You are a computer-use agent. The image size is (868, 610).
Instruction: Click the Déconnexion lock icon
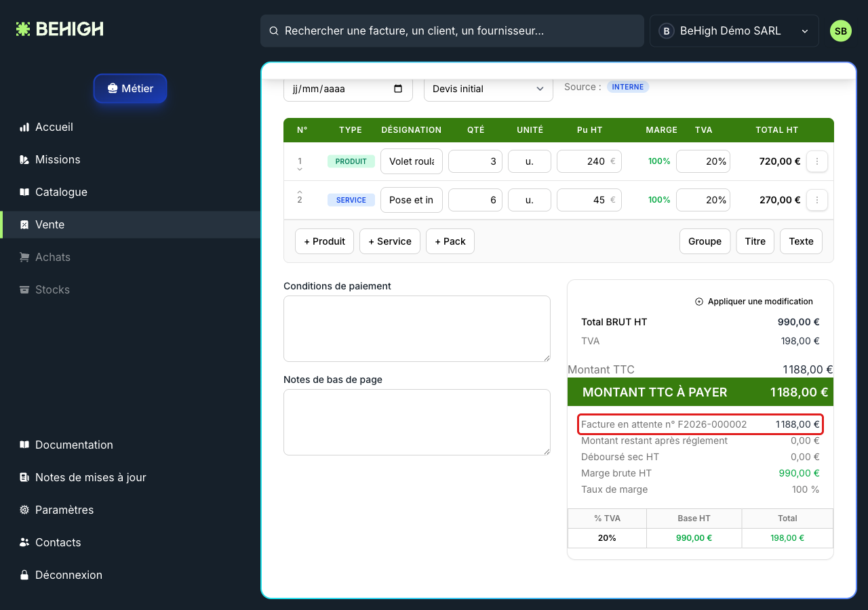coord(24,575)
